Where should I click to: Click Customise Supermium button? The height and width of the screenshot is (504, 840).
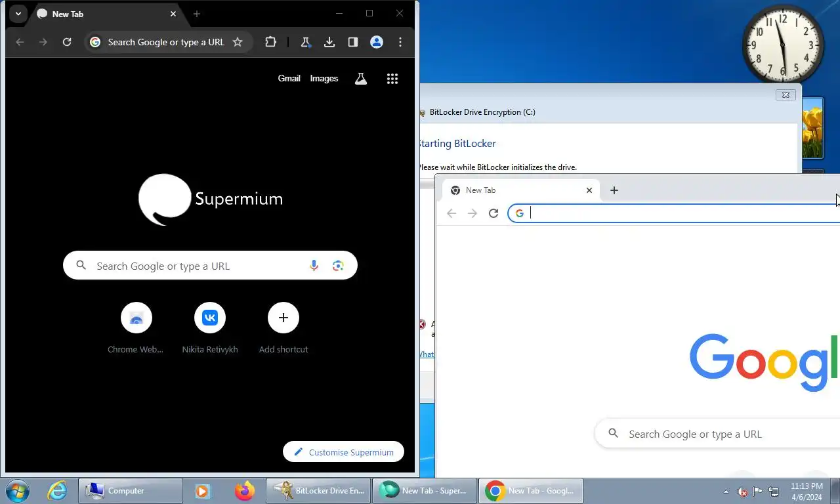click(343, 451)
